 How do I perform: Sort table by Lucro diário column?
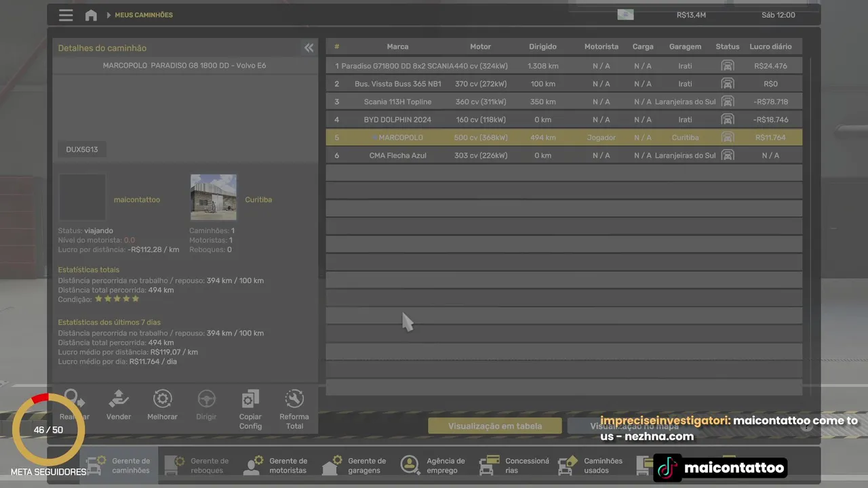pos(770,47)
